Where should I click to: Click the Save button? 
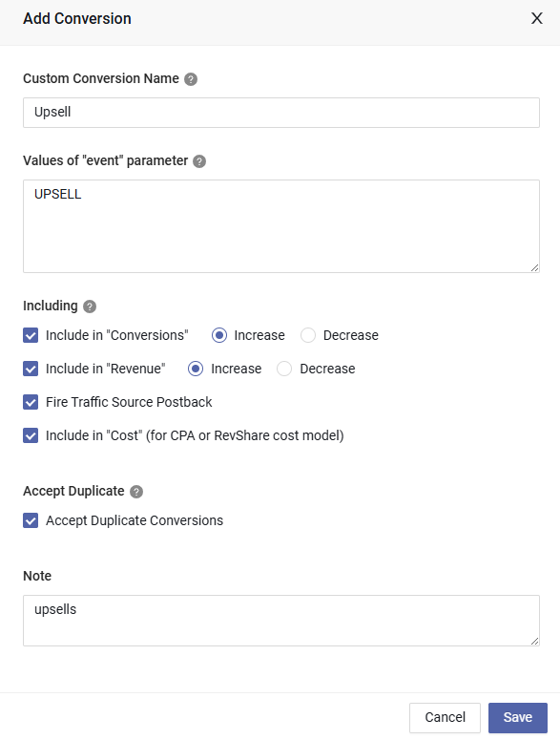coord(518,717)
